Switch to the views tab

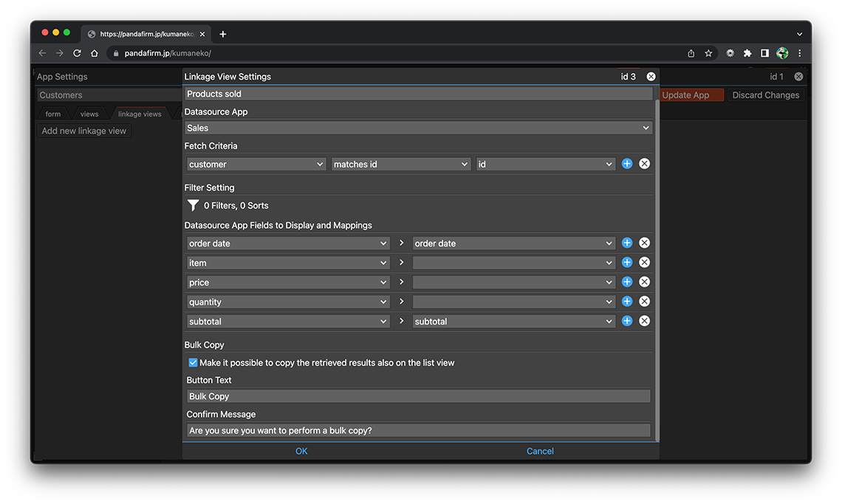pos(89,114)
